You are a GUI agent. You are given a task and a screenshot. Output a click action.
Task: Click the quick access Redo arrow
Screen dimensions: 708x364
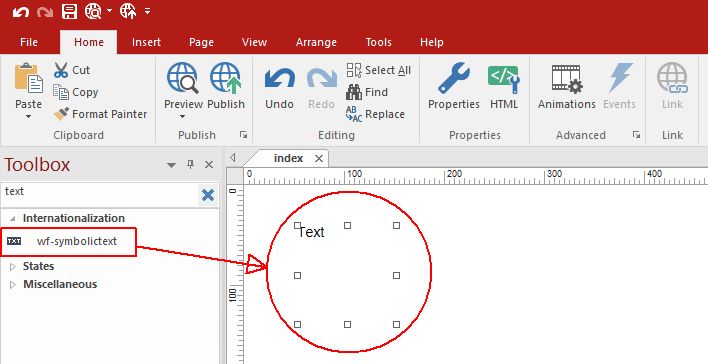[x=45, y=12]
